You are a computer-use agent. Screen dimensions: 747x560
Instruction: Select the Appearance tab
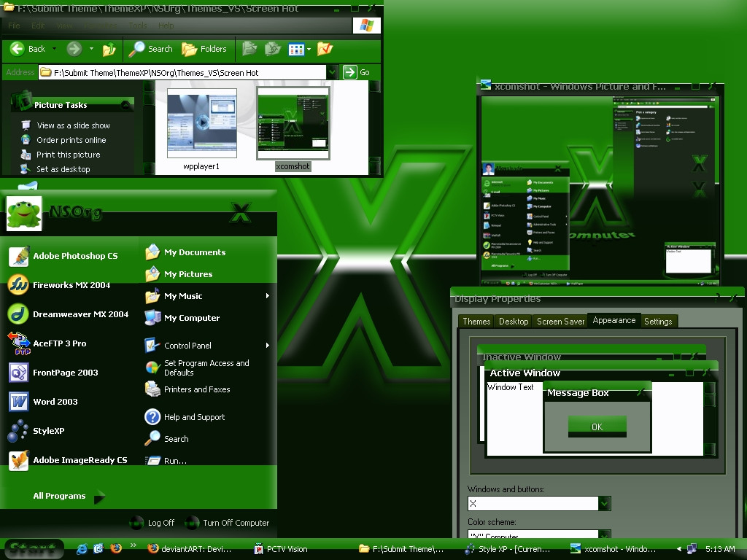tap(614, 321)
